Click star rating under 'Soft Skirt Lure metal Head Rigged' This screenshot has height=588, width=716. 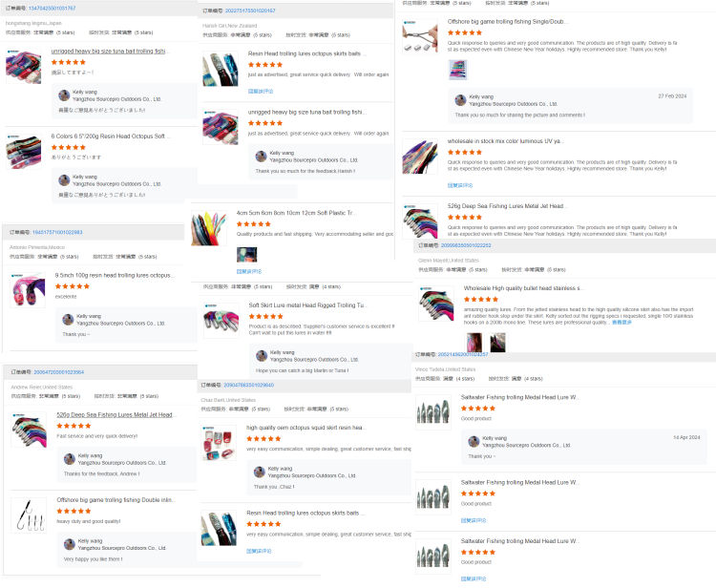(x=265, y=316)
